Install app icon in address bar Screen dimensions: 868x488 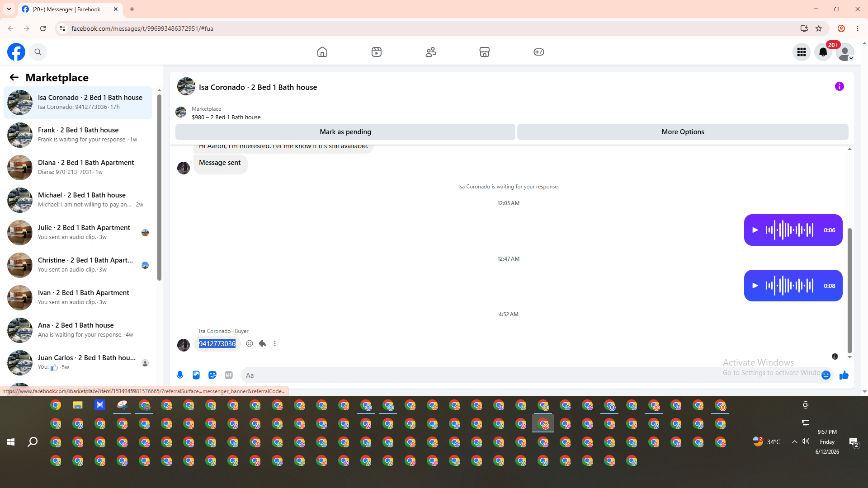pyautogui.click(x=804, y=28)
